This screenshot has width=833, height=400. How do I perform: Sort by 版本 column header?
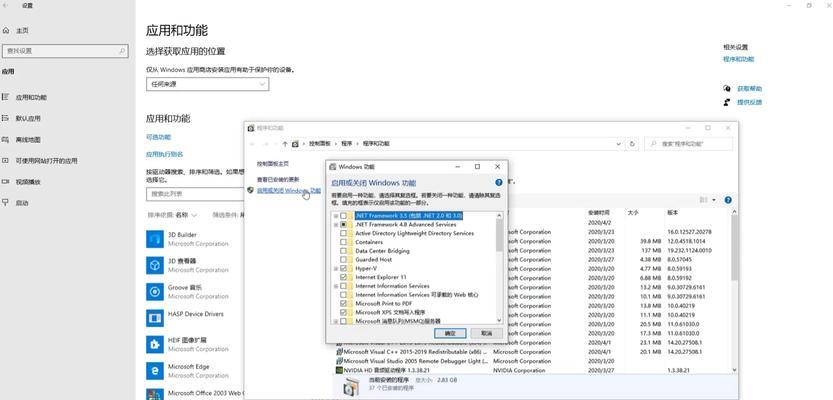(673, 212)
